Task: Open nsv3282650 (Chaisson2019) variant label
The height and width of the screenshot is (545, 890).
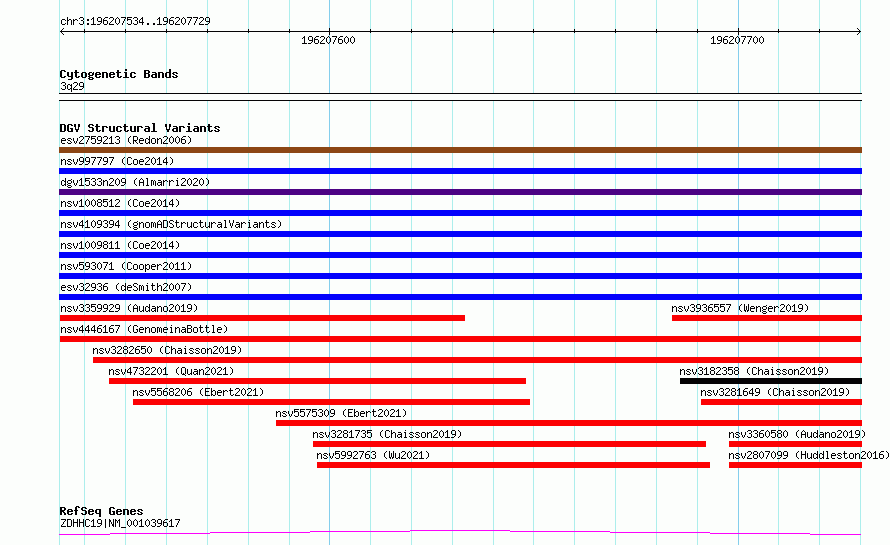Action: coord(167,350)
